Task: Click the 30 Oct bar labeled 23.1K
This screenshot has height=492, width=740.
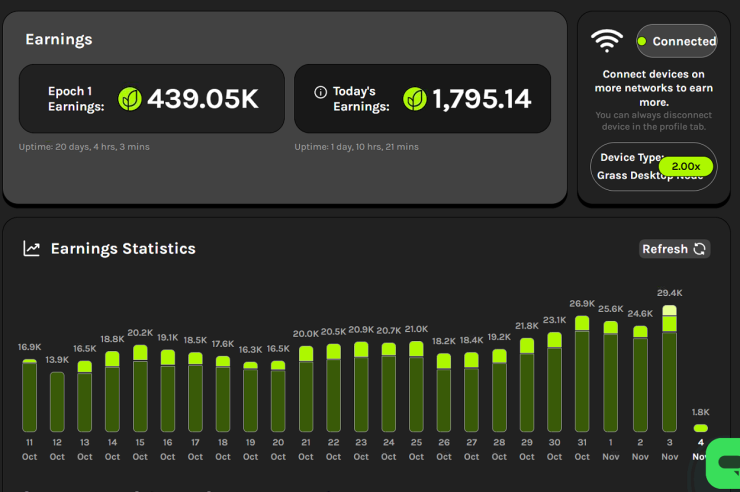Action: (555, 382)
